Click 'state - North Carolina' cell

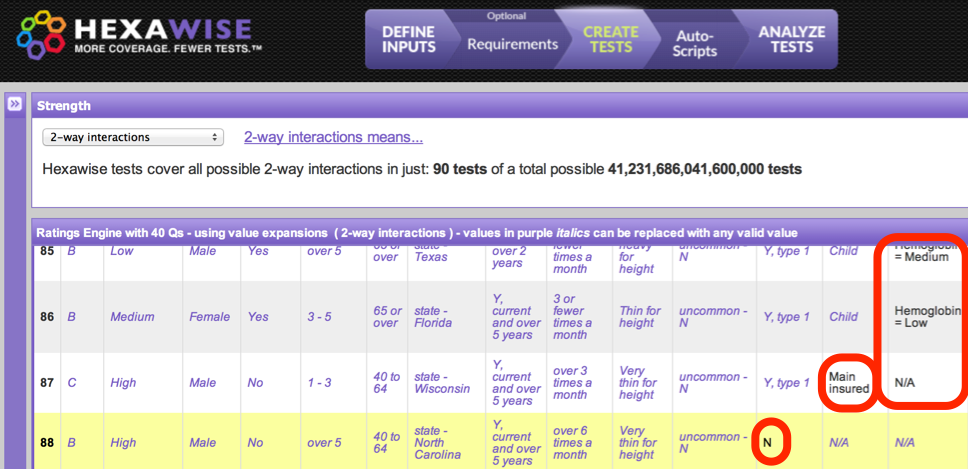[437, 443]
